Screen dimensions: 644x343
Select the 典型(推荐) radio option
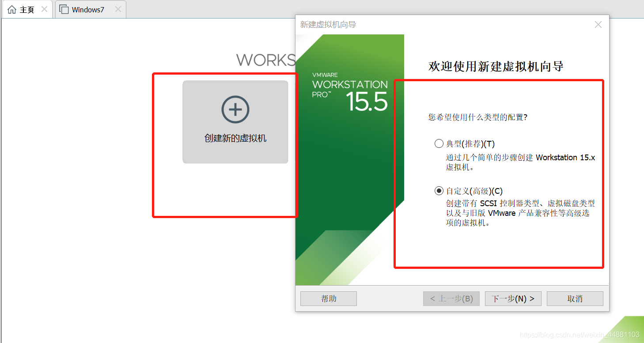439,143
